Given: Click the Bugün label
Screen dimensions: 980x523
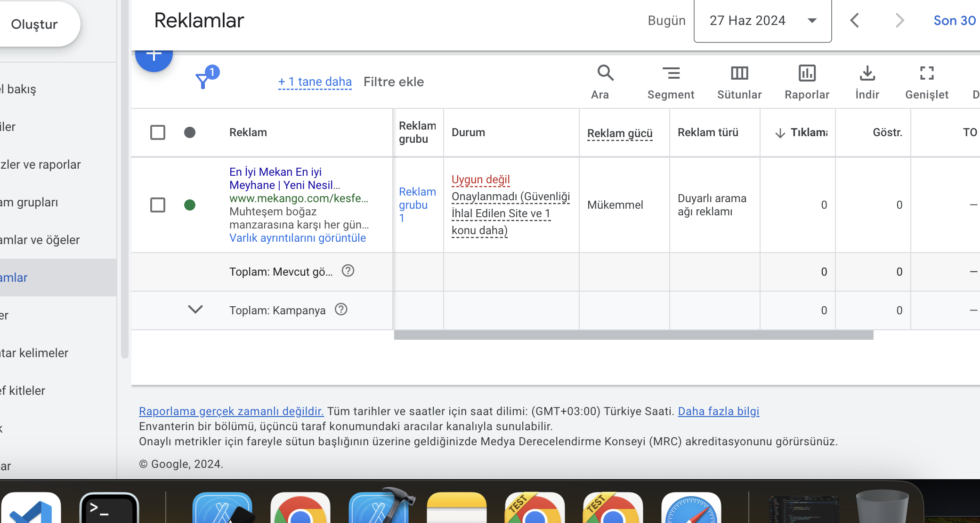Looking at the screenshot, I should coord(666,20).
